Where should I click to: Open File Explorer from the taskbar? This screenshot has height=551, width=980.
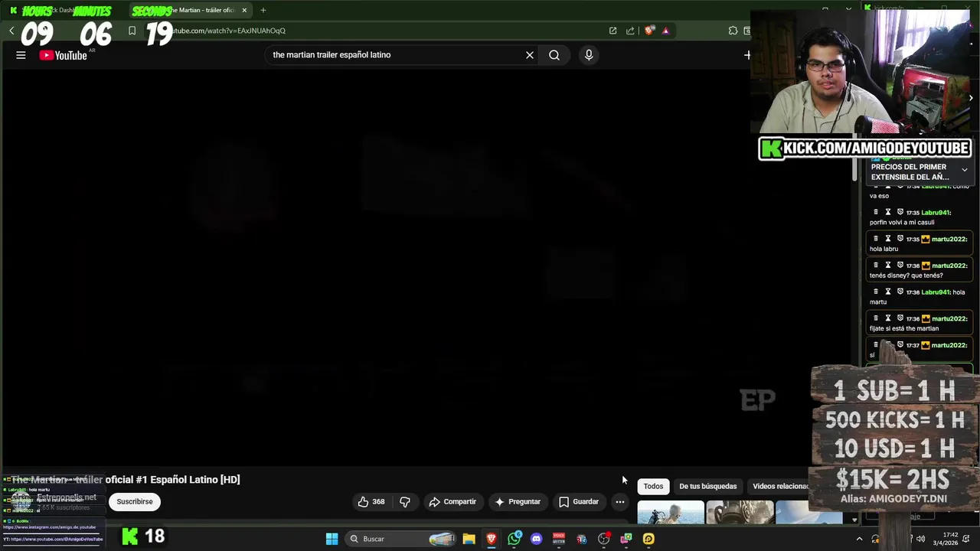pos(469,539)
